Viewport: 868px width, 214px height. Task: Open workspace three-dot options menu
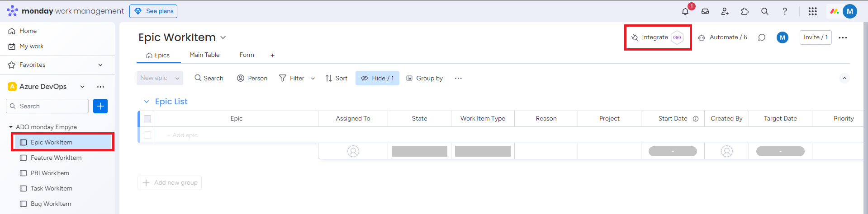[x=100, y=87]
